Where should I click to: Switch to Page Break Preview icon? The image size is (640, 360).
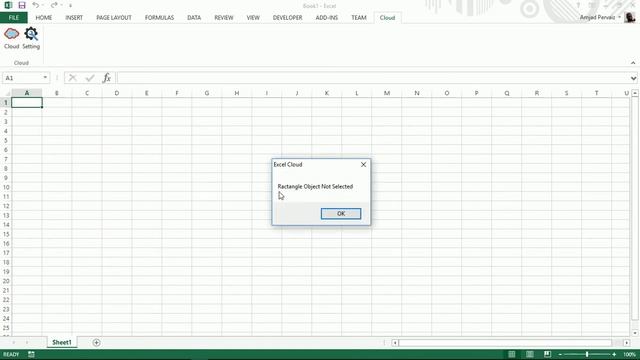547,354
